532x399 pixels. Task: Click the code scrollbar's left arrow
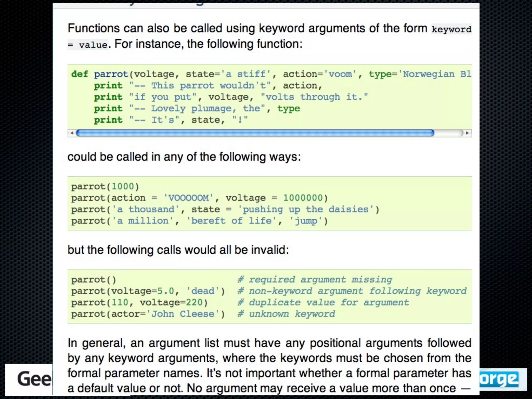pyautogui.click(x=72, y=133)
